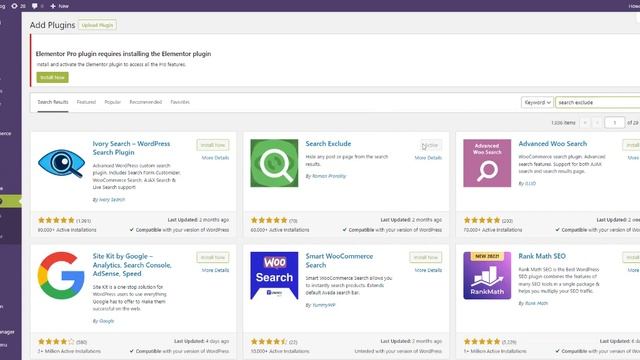The width and height of the screenshot is (640, 360).
Task: Open the Keyword search type dropdown
Action: [537, 102]
